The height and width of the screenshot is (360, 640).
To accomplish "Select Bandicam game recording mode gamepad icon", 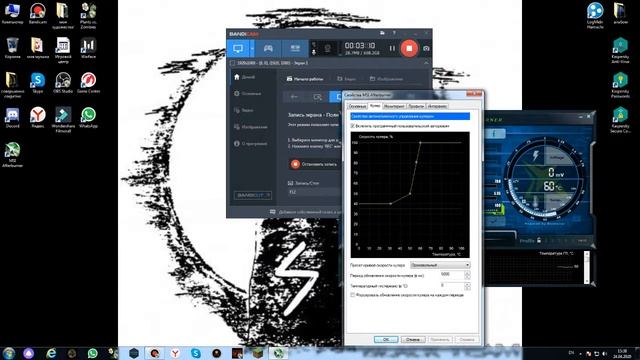I will point(268,49).
